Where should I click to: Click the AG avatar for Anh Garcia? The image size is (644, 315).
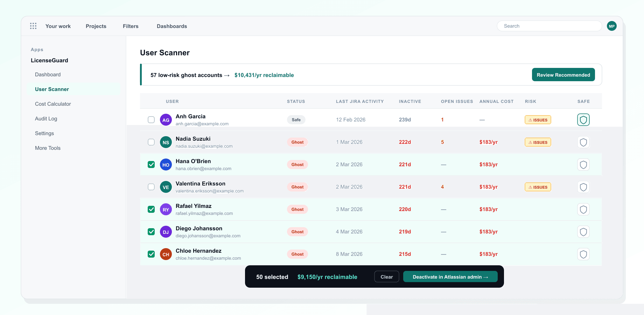pyautogui.click(x=166, y=120)
